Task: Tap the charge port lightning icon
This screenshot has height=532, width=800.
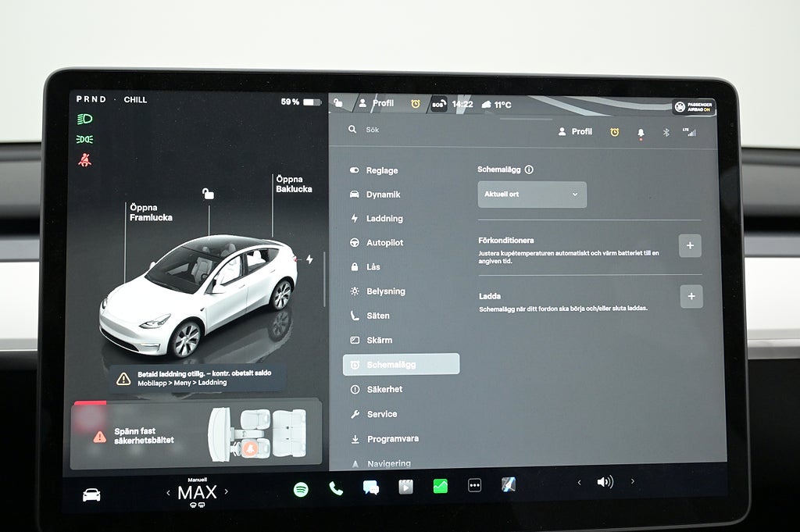Action: point(309,259)
